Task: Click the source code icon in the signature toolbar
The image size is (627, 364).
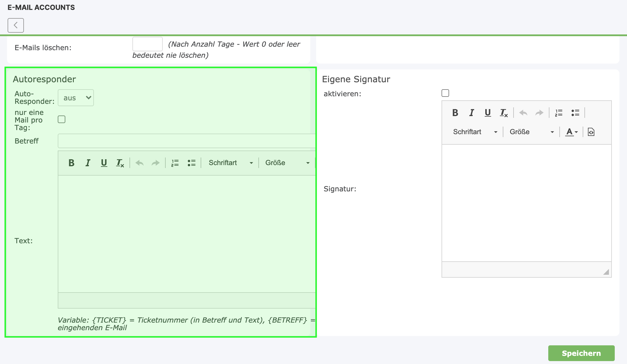Action: click(x=591, y=132)
